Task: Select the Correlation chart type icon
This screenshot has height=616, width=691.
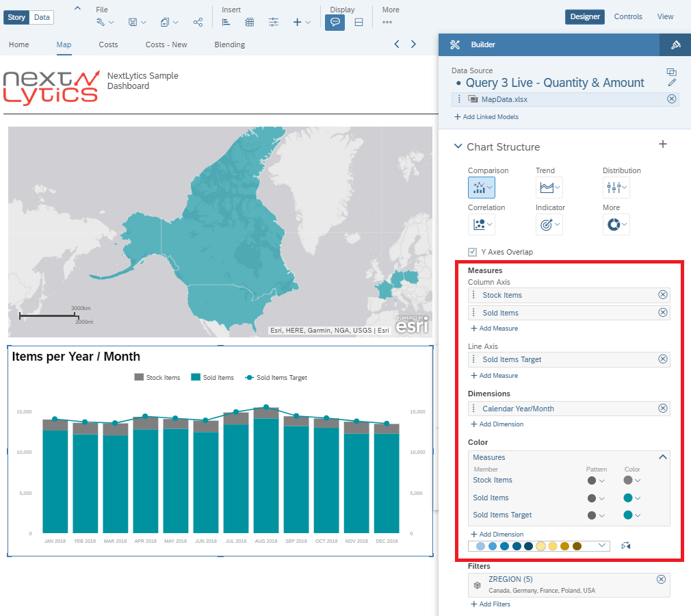Action: point(481,224)
